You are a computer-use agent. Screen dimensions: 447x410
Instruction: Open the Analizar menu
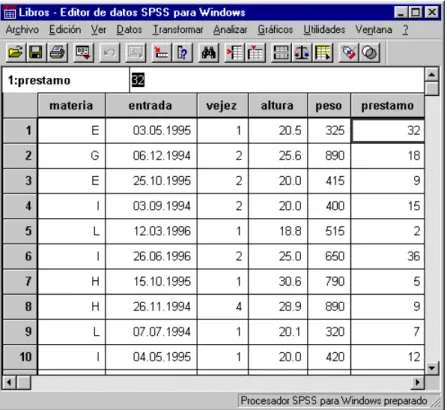(230, 30)
